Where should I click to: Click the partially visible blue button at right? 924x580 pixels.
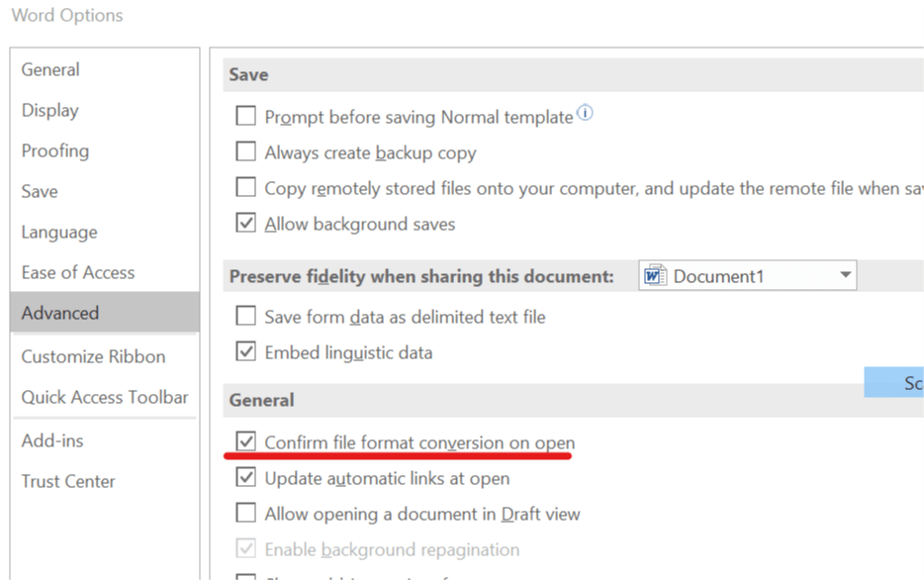(x=894, y=382)
